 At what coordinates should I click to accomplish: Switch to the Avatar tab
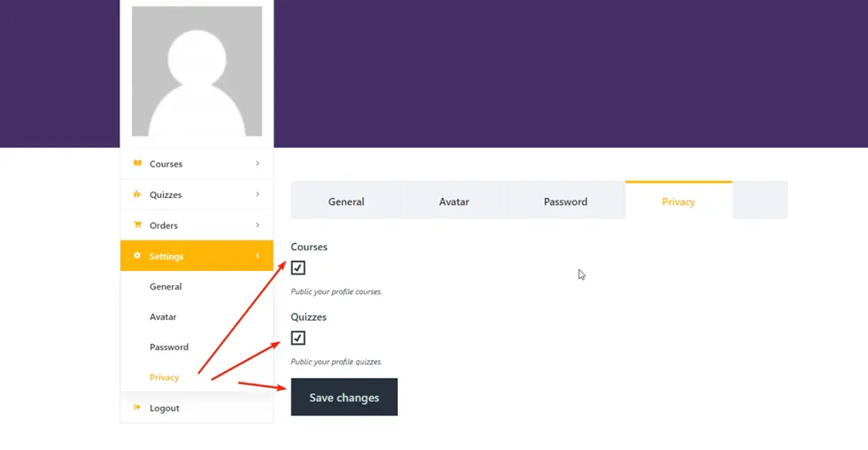coord(454,201)
